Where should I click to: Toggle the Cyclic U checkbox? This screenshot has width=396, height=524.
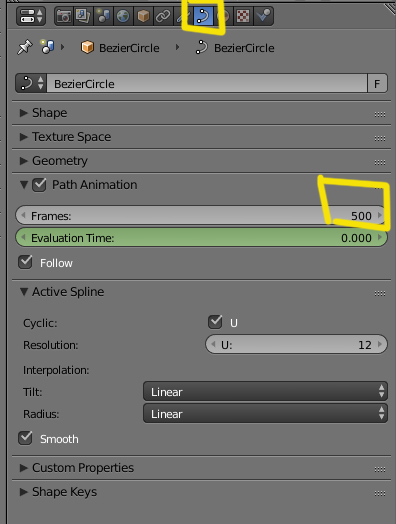click(x=215, y=322)
